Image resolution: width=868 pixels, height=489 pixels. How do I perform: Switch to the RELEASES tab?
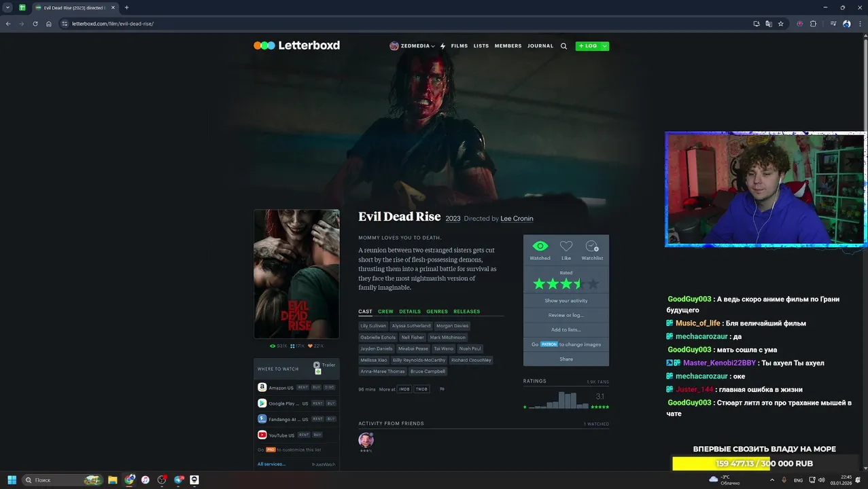tap(467, 312)
